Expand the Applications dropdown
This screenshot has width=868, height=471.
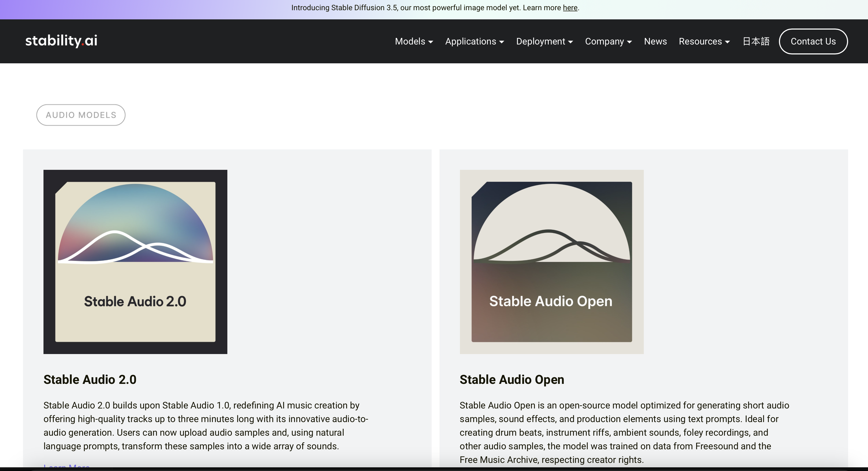(x=474, y=41)
